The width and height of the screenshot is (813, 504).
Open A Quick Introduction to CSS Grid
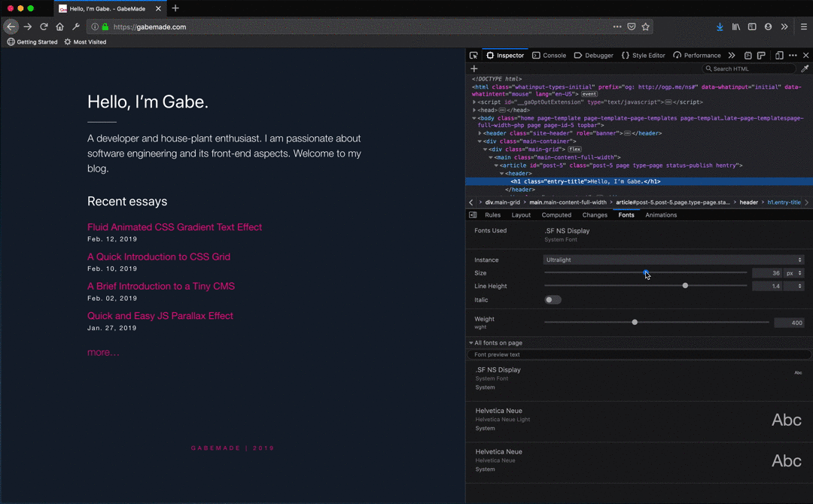[159, 257]
